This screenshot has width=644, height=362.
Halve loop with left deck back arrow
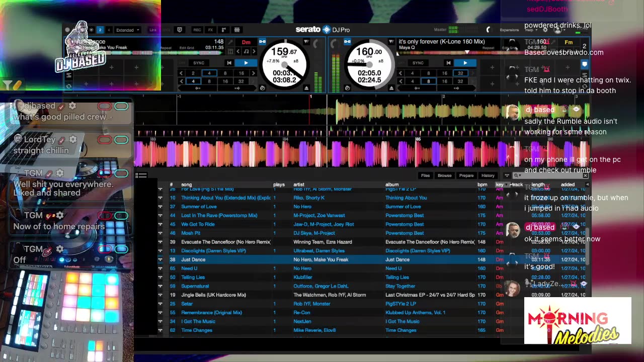pos(197,88)
